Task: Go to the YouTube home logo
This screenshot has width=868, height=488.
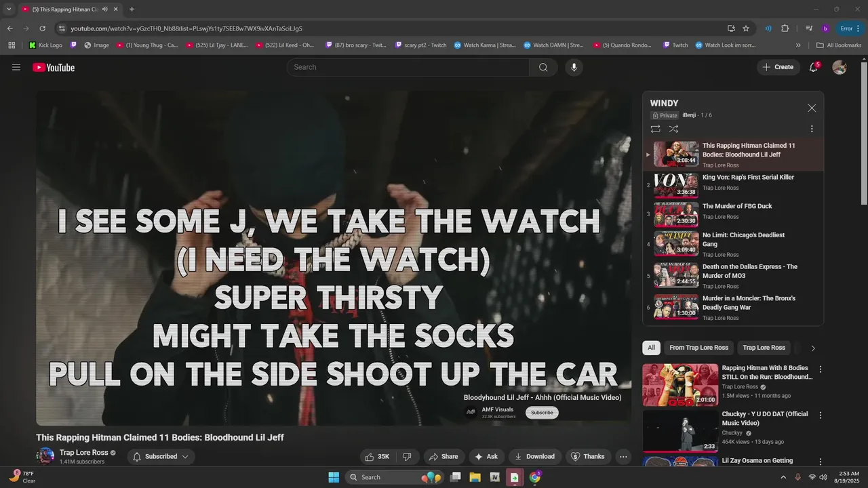Action: (x=54, y=67)
